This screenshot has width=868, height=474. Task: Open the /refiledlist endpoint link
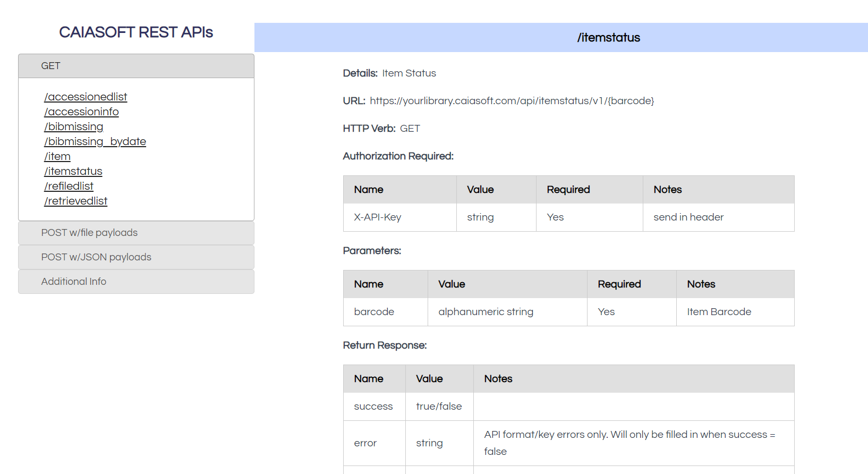[69, 186]
